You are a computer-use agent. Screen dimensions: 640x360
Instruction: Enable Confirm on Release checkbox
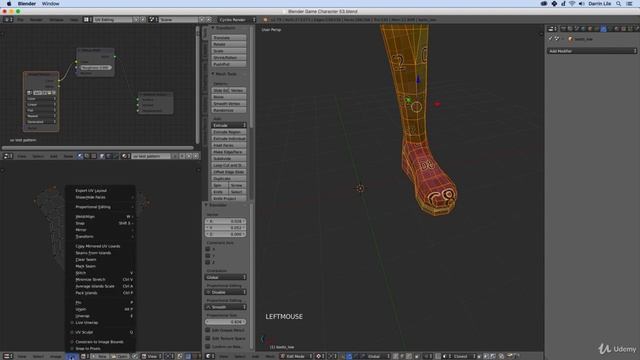coord(208,347)
